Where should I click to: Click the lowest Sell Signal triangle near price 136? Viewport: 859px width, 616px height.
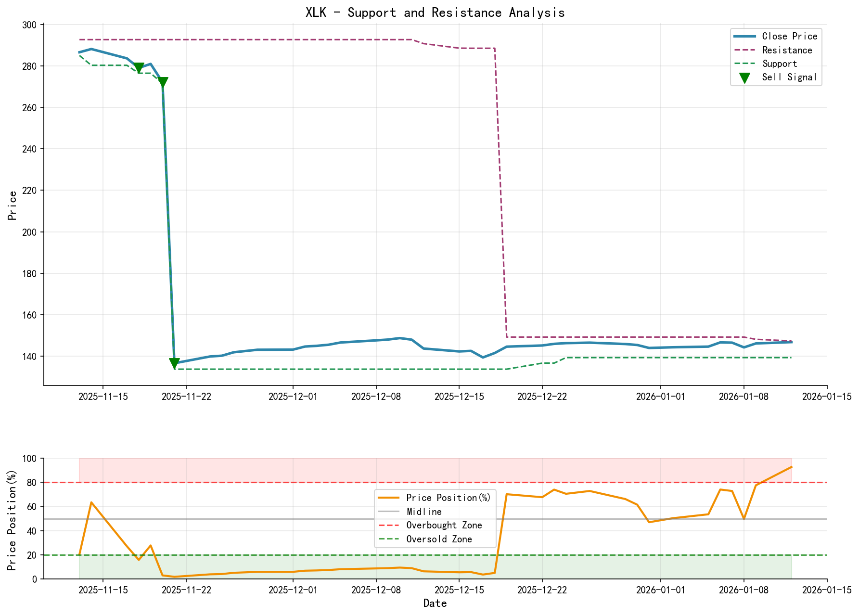coord(174,363)
